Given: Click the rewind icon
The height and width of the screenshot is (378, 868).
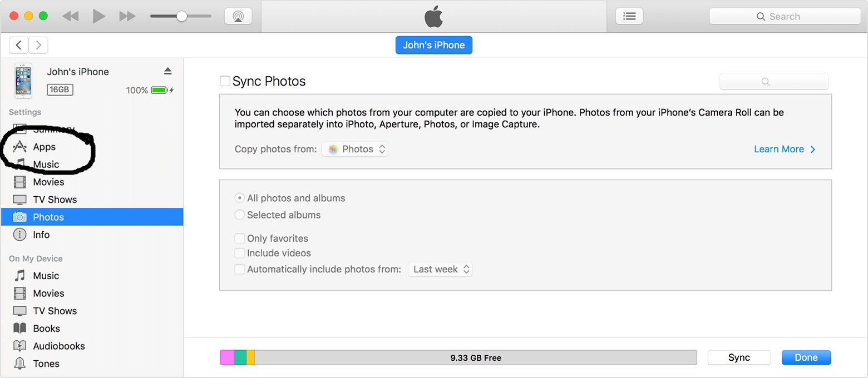Looking at the screenshot, I should coord(71,16).
